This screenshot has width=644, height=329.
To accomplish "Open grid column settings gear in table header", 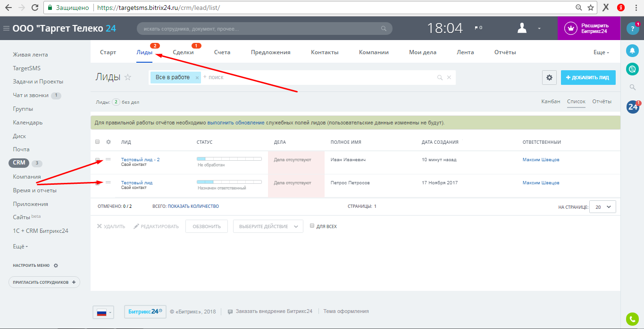I will pyautogui.click(x=108, y=142).
